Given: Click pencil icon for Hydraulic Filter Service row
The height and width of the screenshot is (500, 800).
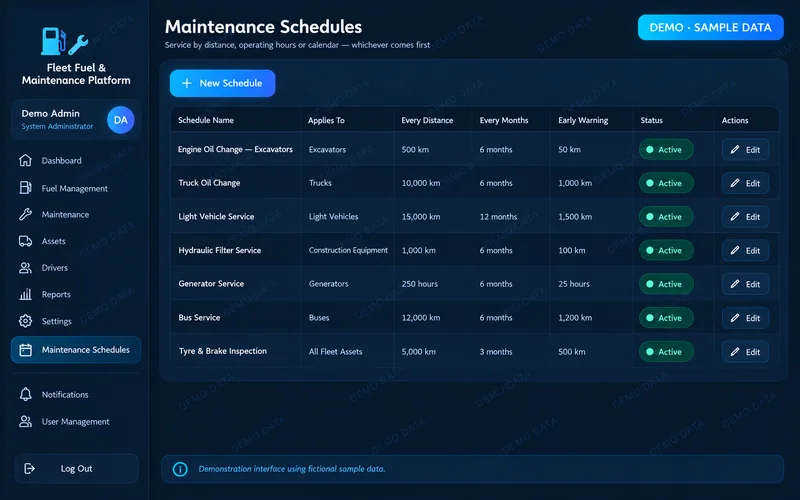Looking at the screenshot, I should tap(735, 250).
